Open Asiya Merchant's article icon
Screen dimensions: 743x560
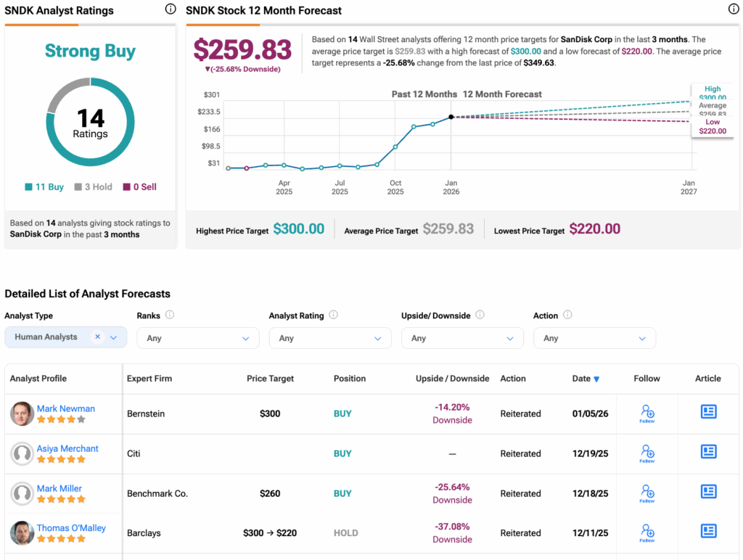click(708, 452)
